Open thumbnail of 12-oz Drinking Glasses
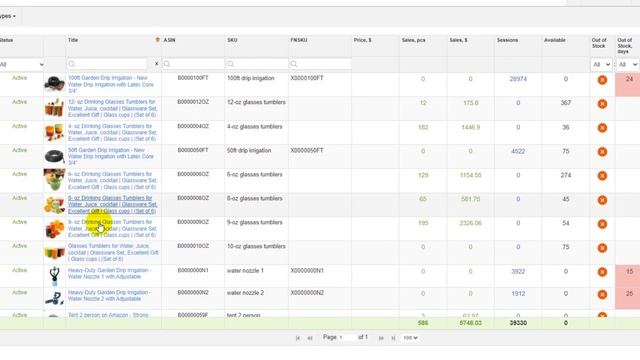 pos(54,108)
